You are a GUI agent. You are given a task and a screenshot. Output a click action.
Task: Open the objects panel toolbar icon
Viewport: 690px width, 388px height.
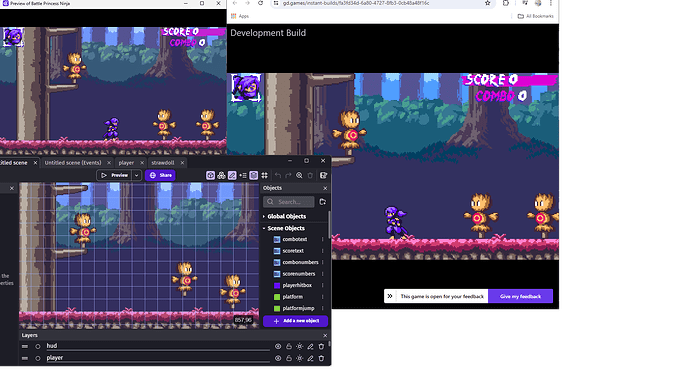pyautogui.click(x=210, y=175)
